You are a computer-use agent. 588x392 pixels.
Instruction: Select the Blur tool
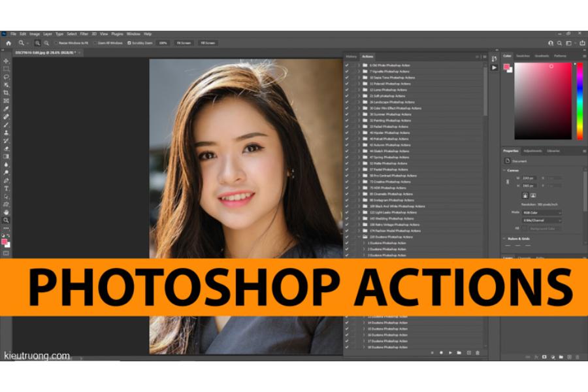click(6, 165)
